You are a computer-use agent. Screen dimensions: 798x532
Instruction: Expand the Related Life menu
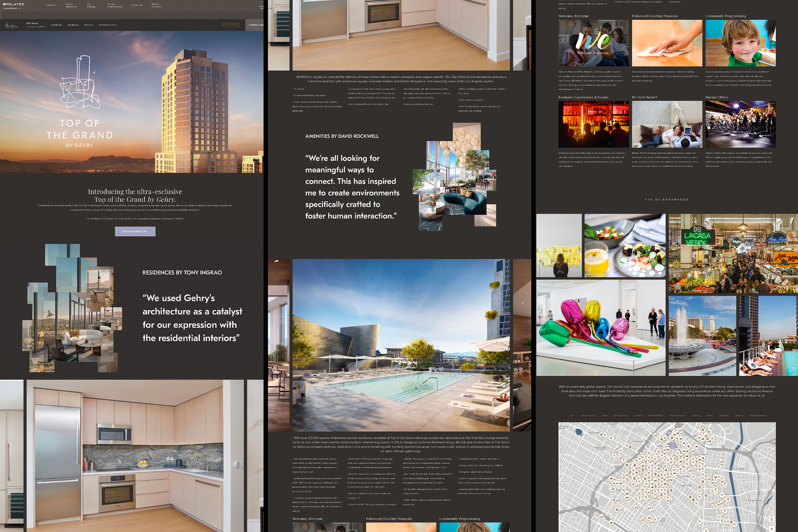[x=138, y=5]
